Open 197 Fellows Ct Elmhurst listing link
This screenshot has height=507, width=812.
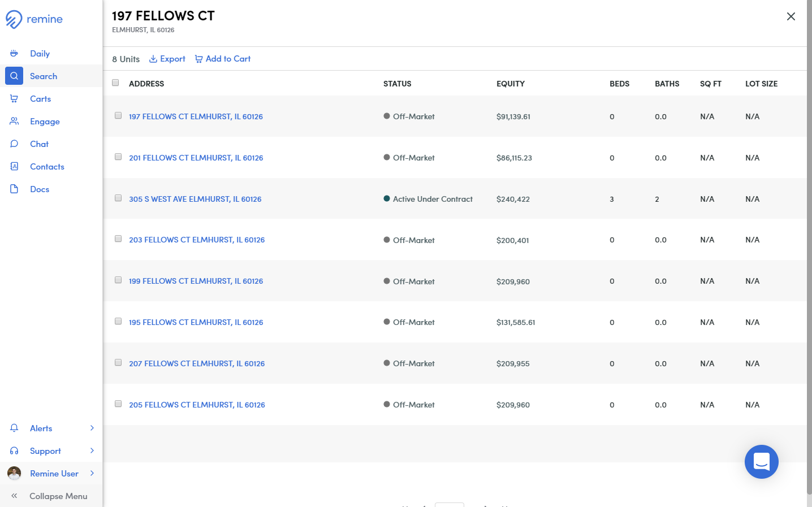click(196, 116)
